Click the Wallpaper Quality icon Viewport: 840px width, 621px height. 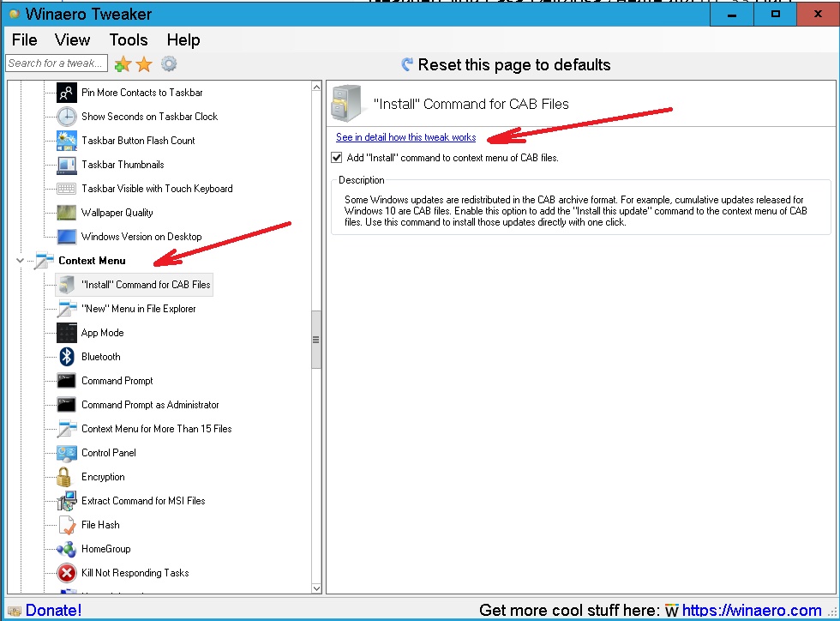click(x=67, y=213)
